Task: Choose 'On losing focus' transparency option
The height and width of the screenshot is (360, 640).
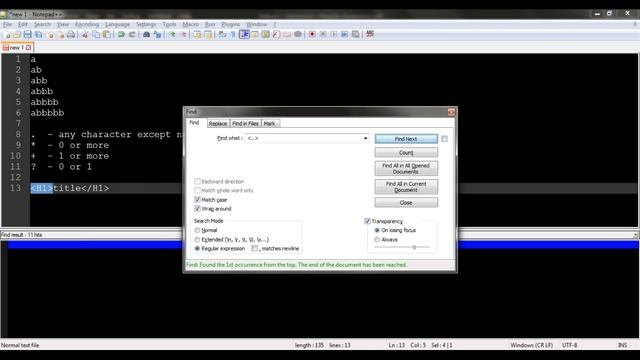Action: coord(377,230)
